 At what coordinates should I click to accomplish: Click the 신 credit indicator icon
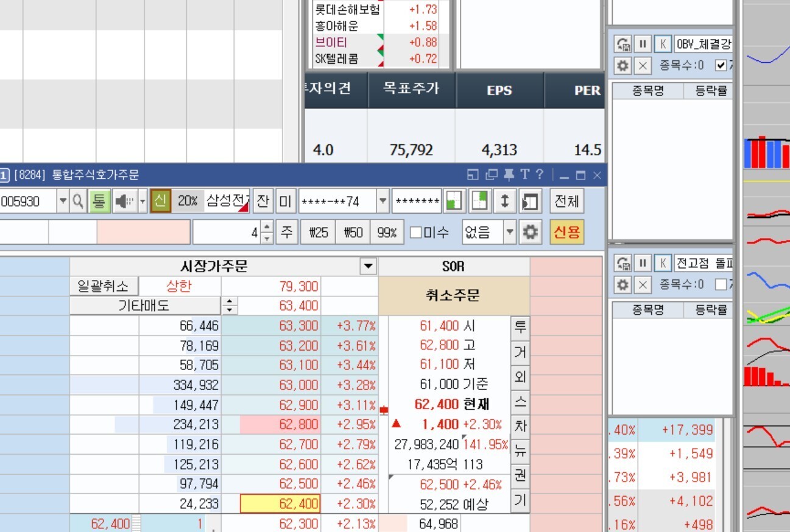point(160,201)
